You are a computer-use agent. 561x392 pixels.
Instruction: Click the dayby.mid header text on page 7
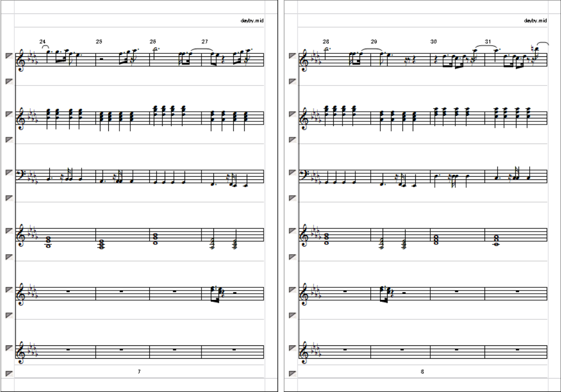tap(252, 20)
